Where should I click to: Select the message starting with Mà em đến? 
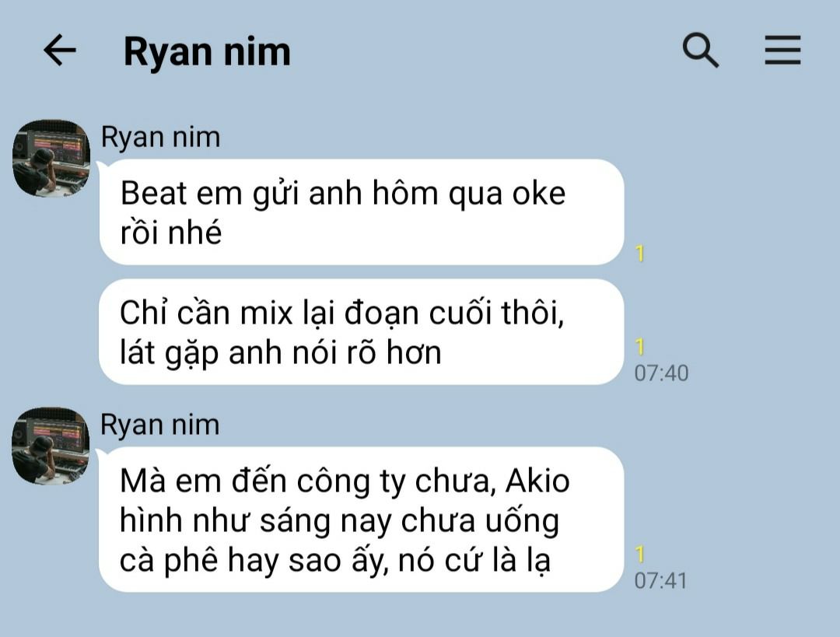pos(362,519)
